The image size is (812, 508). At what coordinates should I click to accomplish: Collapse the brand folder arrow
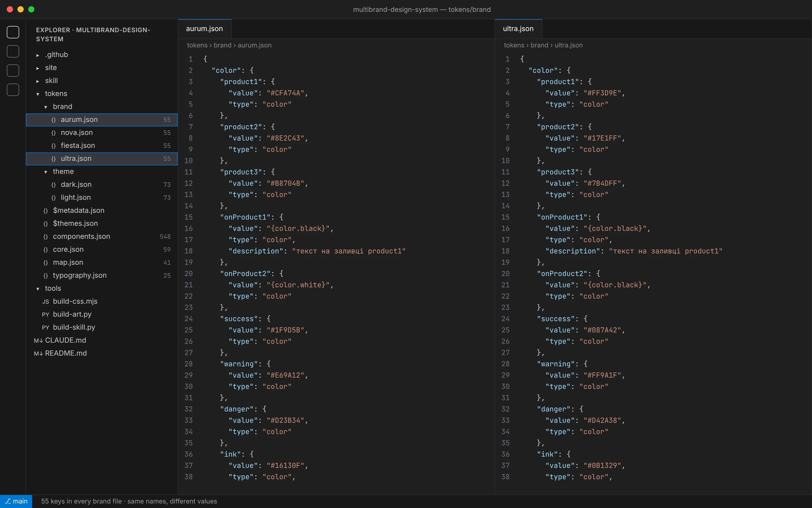click(x=46, y=107)
